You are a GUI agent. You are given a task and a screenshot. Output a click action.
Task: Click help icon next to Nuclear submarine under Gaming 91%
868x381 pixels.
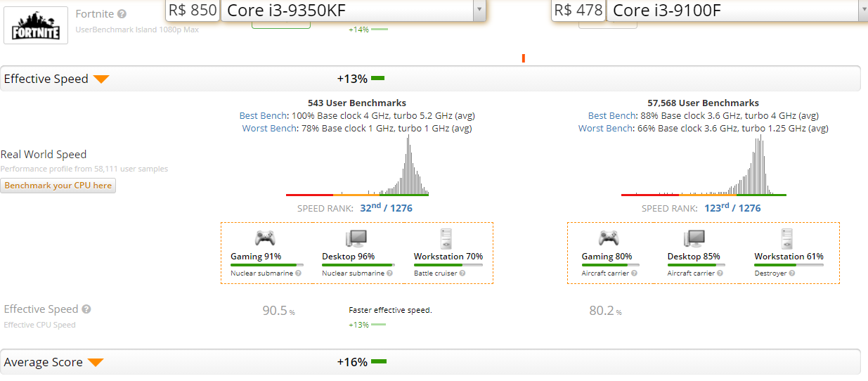299,273
